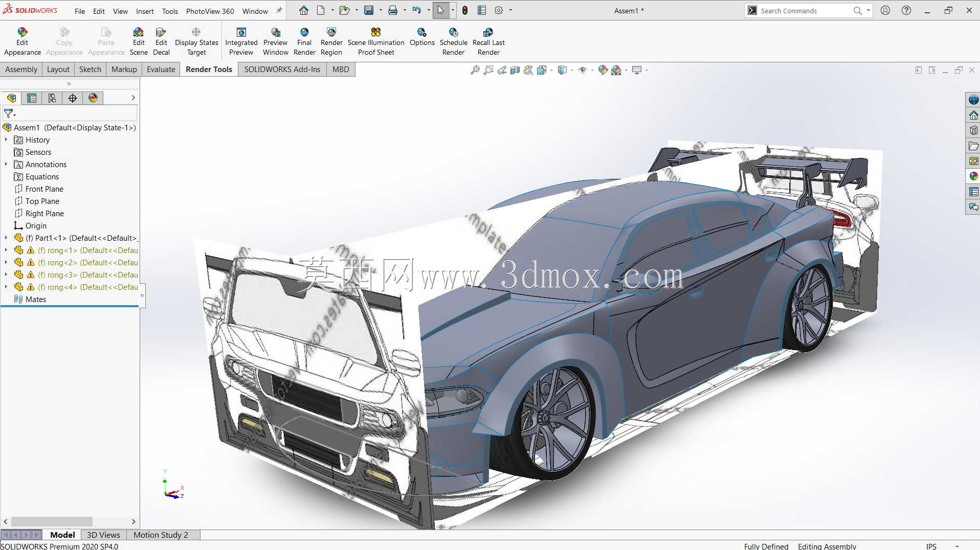Open Appearances tab in task pane
Screen dimensions: 980x550
coord(973,176)
